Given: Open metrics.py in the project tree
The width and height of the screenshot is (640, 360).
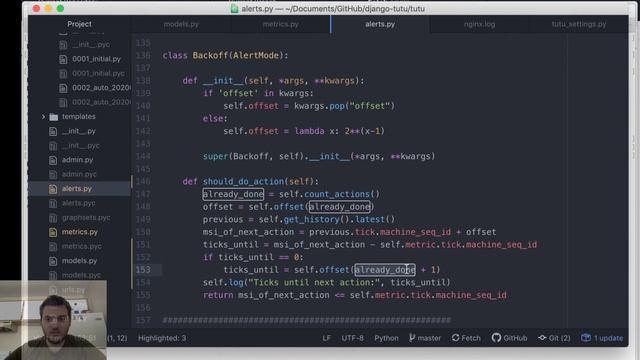Looking at the screenshot, I should coord(80,232).
